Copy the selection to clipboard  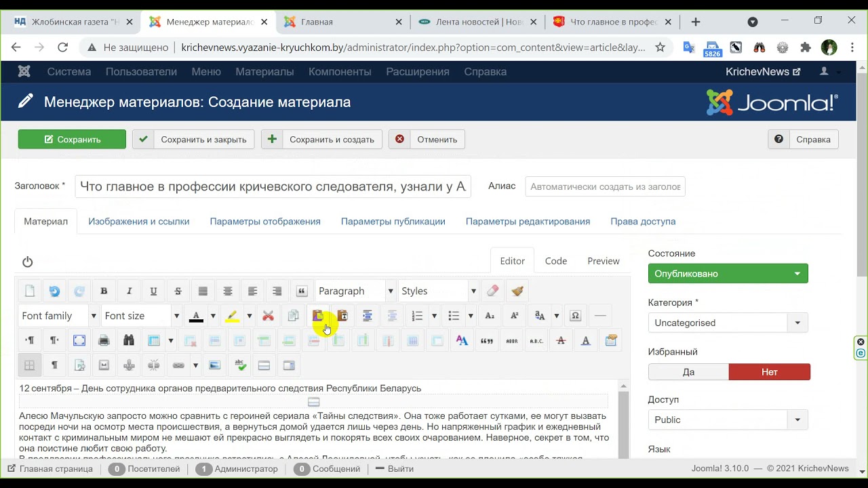coord(293,316)
